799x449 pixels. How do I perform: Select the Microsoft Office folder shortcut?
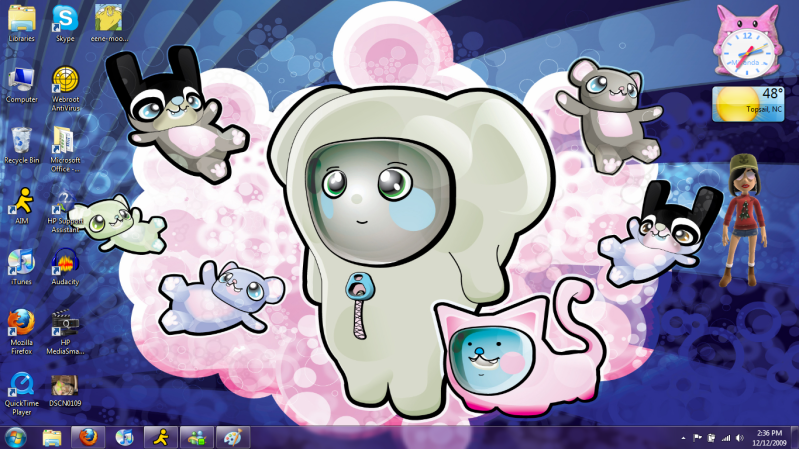(x=65, y=149)
